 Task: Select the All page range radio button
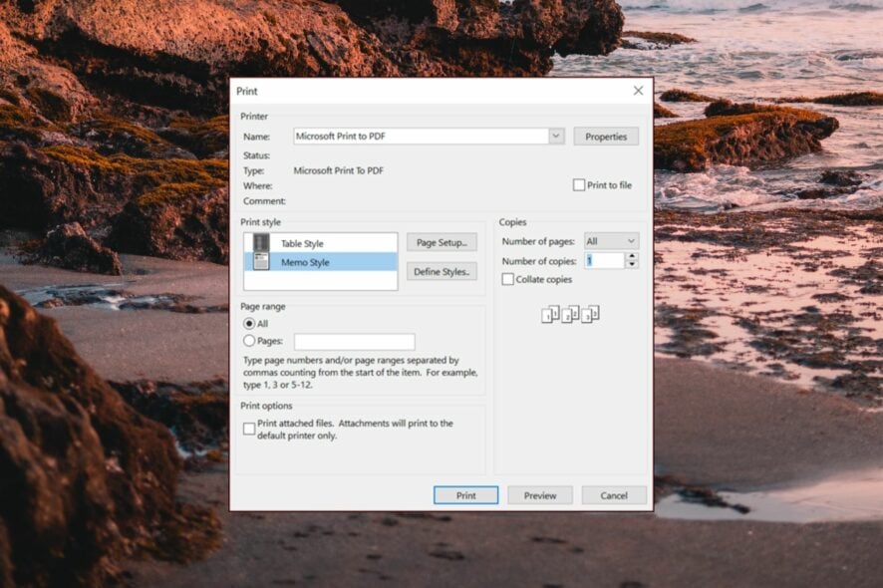point(248,323)
